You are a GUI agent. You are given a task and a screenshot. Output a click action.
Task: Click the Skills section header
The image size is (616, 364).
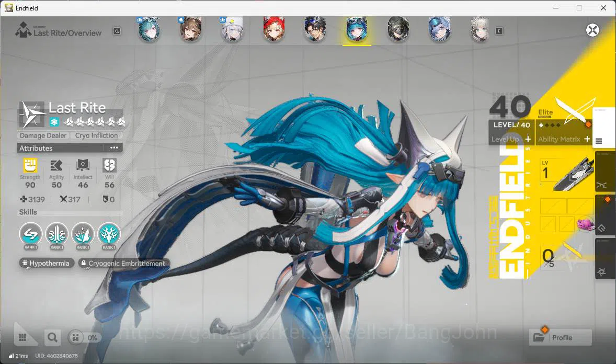[28, 212]
